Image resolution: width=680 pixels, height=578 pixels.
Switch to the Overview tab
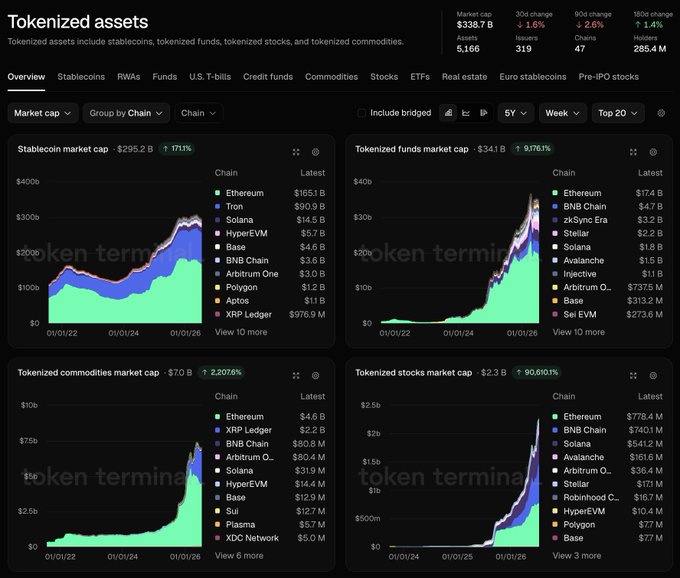(x=26, y=77)
